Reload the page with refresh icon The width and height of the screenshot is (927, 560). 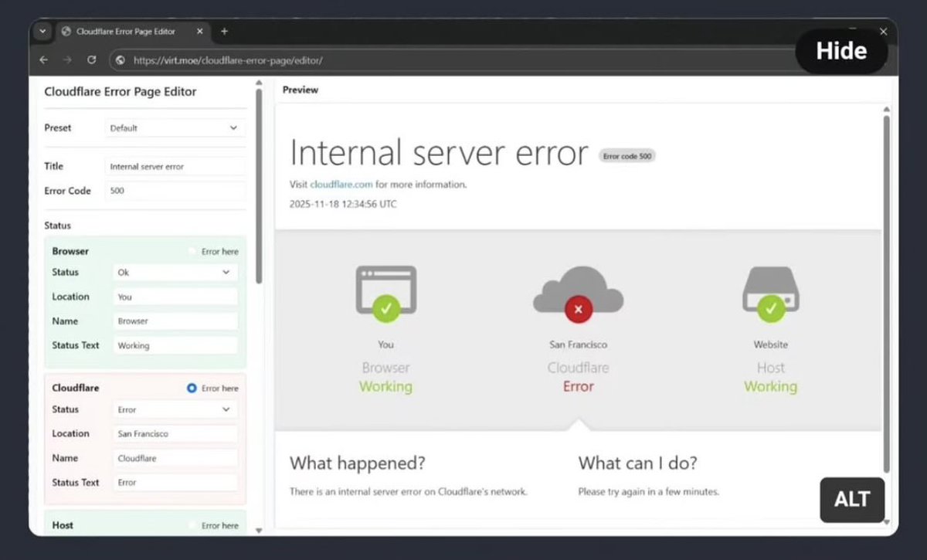91,59
